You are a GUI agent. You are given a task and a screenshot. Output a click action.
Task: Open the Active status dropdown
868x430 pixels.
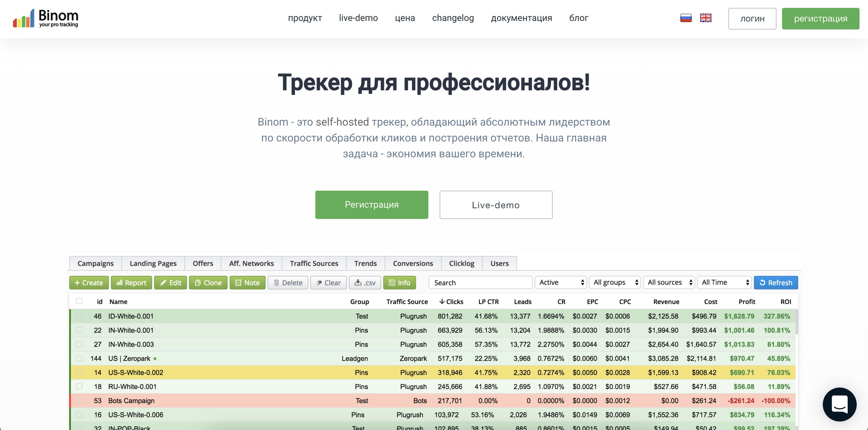pos(561,282)
